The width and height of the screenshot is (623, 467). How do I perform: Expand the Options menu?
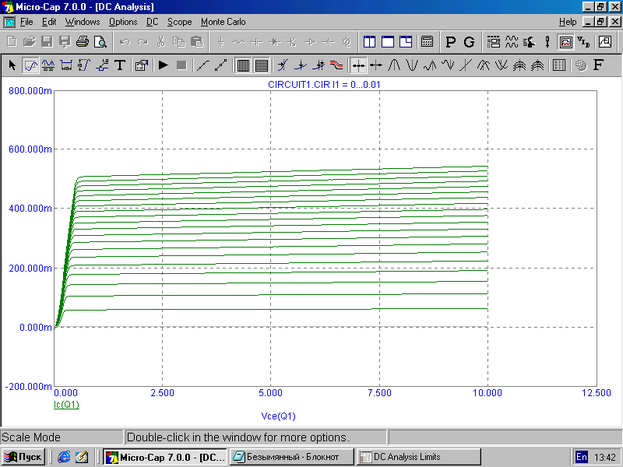(123, 21)
